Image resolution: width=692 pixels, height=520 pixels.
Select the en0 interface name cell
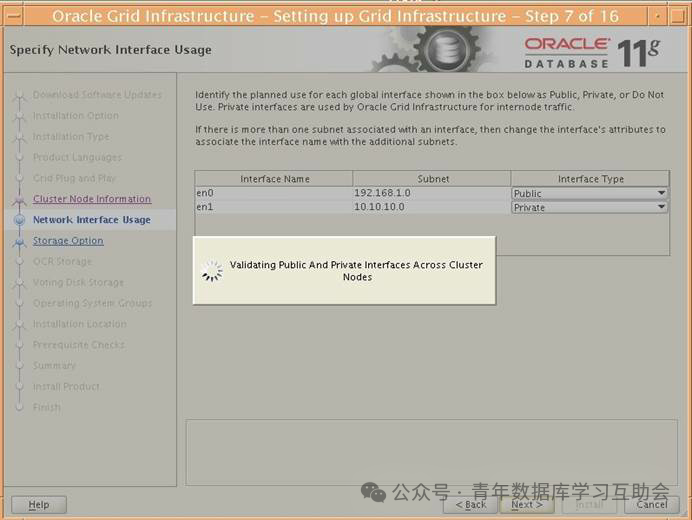click(x=274, y=193)
